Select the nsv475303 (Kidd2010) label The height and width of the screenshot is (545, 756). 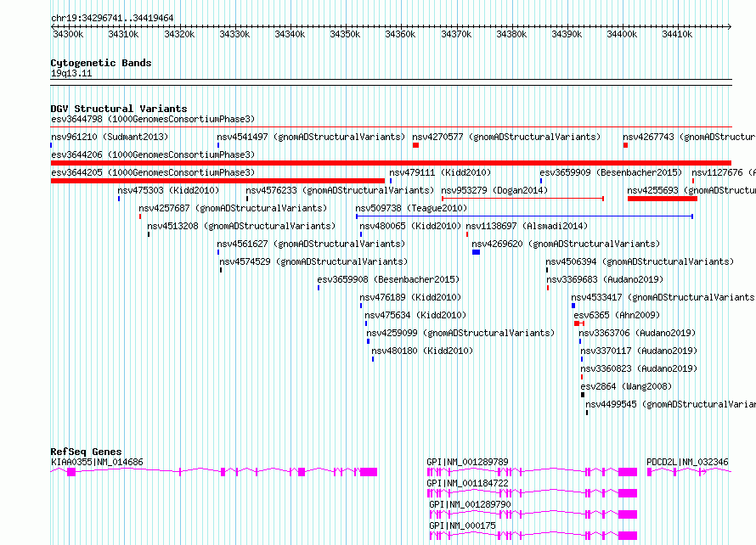168,190
